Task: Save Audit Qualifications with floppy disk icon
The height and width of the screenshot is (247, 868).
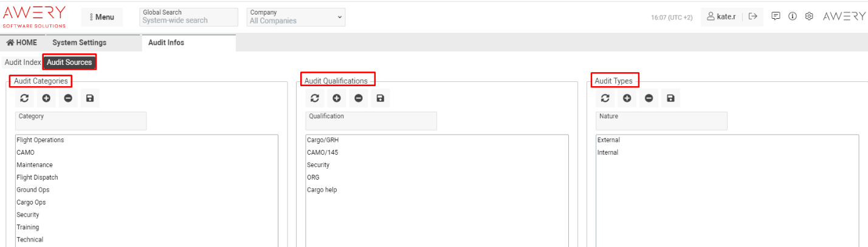Action: (x=381, y=98)
